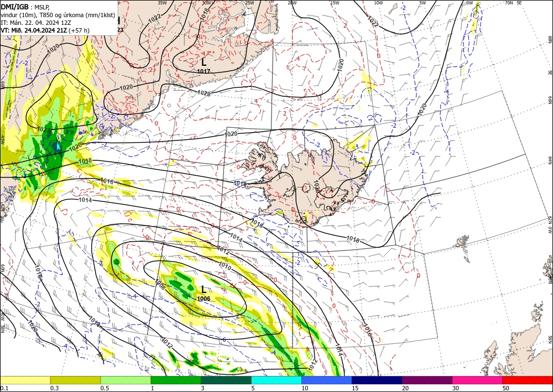Click the '10W' longitude label at top
Screen dimensions: 553x392
378,2
